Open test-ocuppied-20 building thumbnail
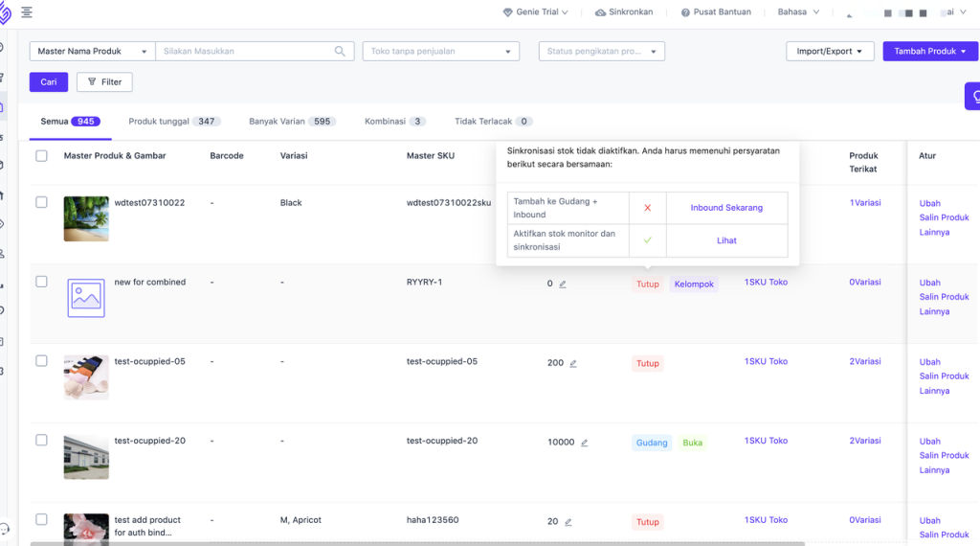980x546 pixels. click(x=86, y=457)
